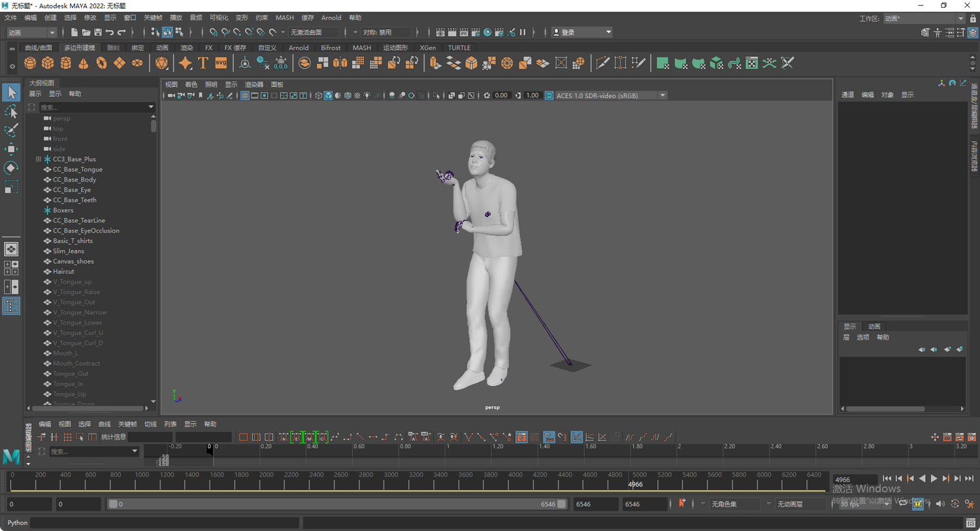Click the polygon Type (T) shelf icon
Screen dimensions: 980x531
point(203,63)
